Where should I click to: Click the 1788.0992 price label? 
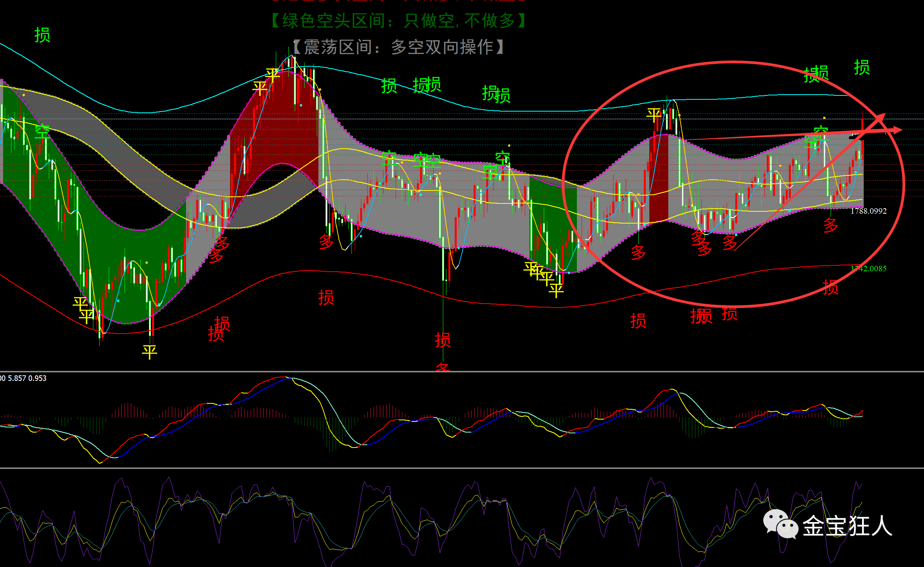coord(868,211)
